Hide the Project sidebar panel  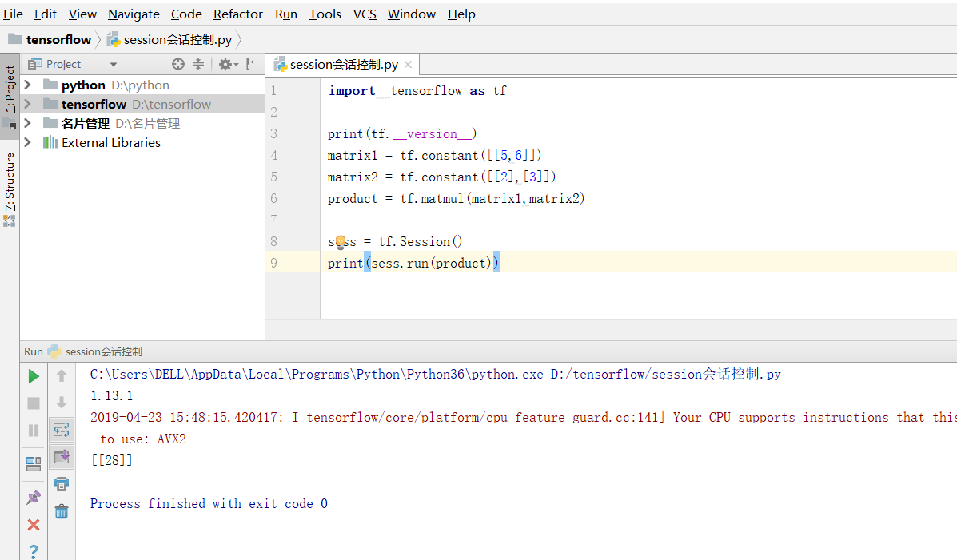pos(252,64)
